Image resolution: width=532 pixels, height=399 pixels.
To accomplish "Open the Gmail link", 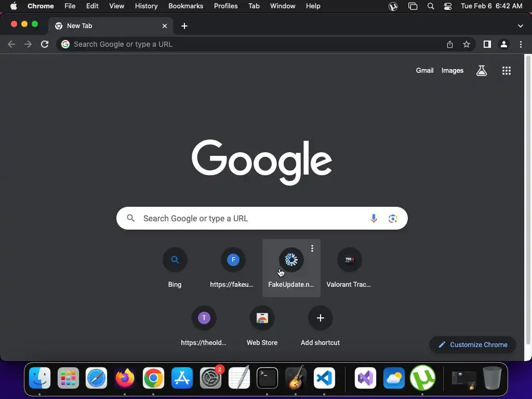I will (425, 71).
